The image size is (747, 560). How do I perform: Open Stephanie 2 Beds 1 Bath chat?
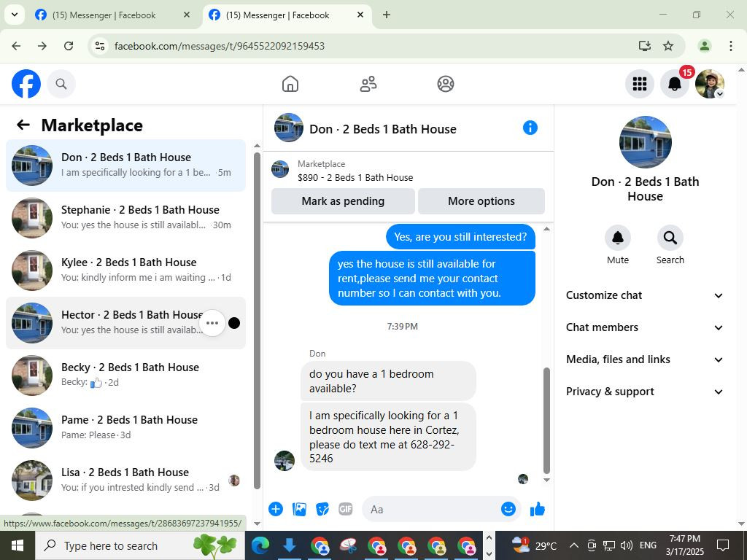(125, 217)
